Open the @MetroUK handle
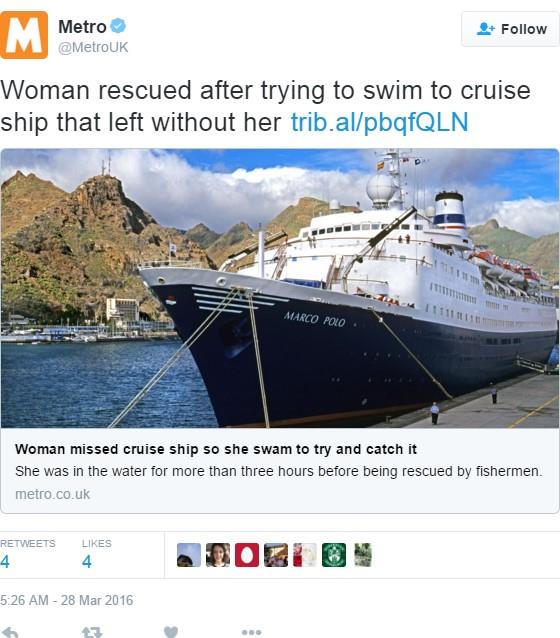Screen dimensions: 560x638 (93, 47)
